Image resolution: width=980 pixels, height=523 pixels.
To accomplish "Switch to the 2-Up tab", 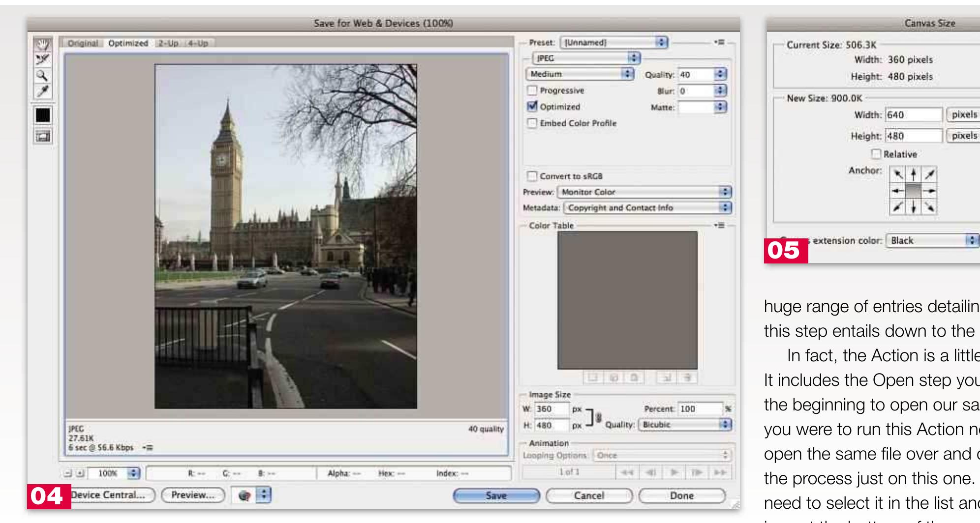I will [168, 43].
